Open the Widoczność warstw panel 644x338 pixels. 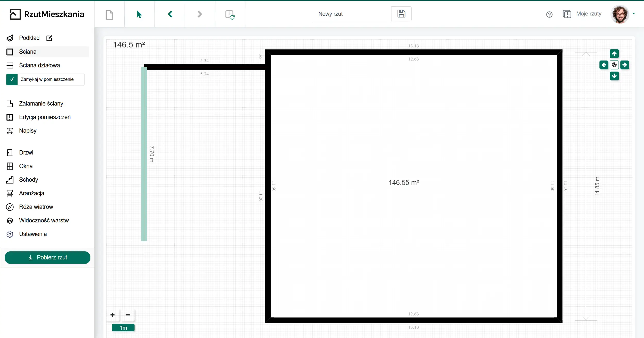pyautogui.click(x=44, y=220)
